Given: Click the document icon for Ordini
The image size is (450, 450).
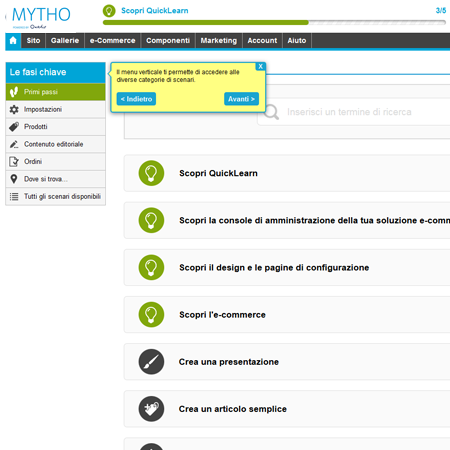Looking at the screenshot, I should [x=14, y=162].
